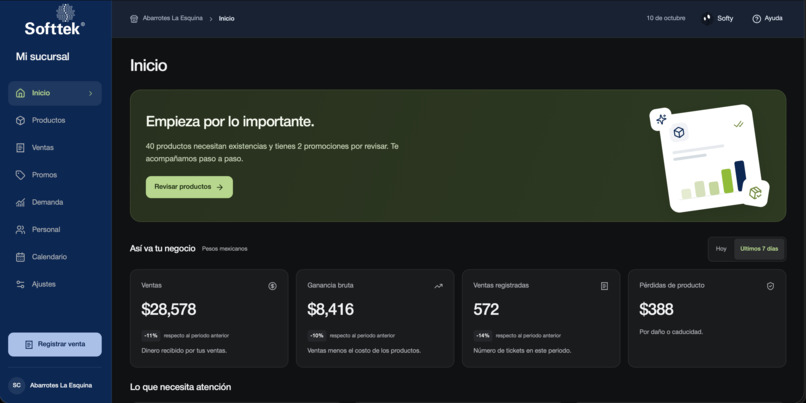The width and height of the screenshot is (806, 403).
Task: Click the Pesos mexicanos label
Action: [x=225, y=249]
